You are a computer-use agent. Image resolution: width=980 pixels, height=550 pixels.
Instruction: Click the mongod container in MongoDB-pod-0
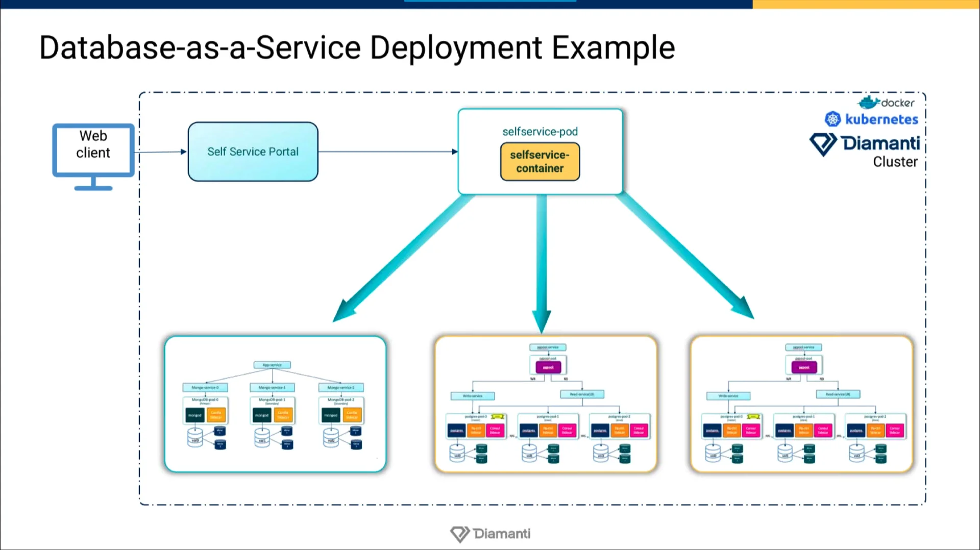click(195, 415)
